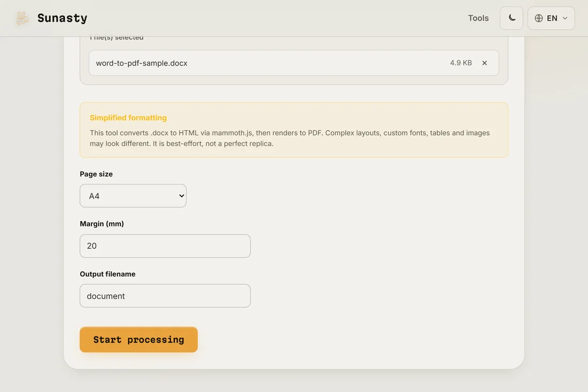Click the Output filename label

(107, 274)
